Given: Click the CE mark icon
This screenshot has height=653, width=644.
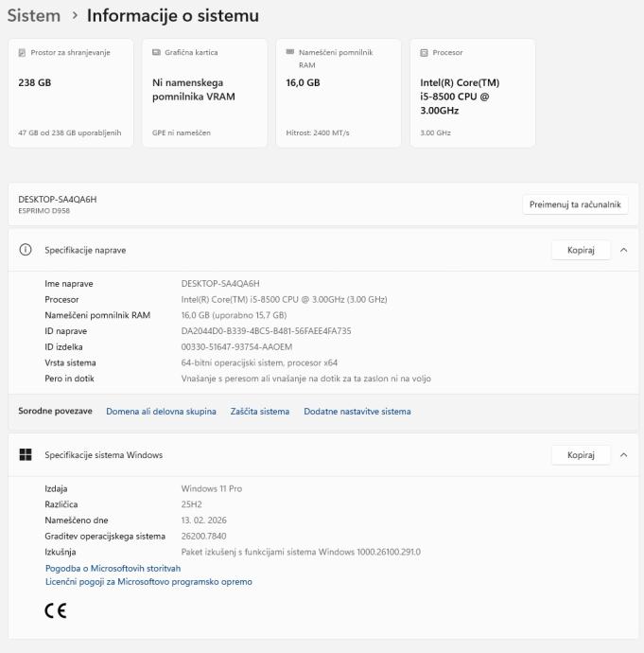Looking at the screenshot, I should pos(56,611).
